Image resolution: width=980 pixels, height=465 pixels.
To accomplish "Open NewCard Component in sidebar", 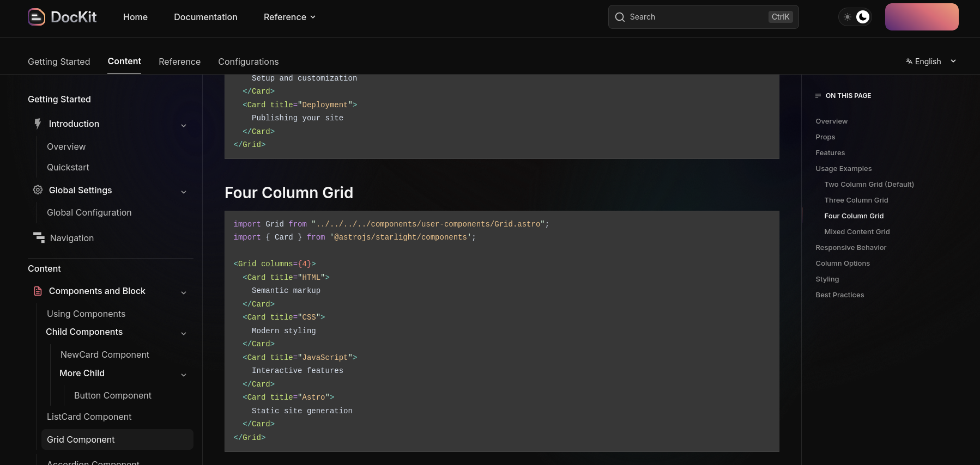I will pos(105,354).
